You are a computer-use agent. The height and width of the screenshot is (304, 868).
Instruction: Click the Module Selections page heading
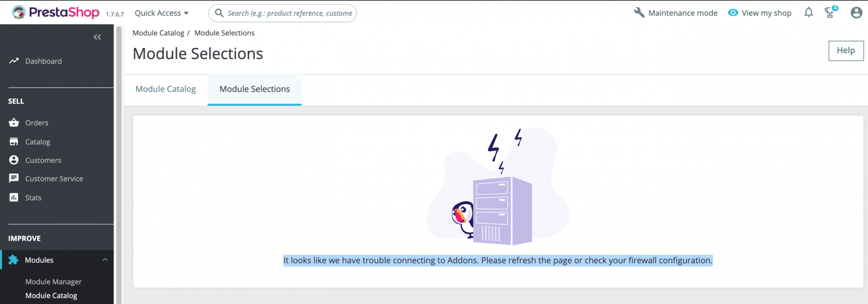[x=198, y=54]
